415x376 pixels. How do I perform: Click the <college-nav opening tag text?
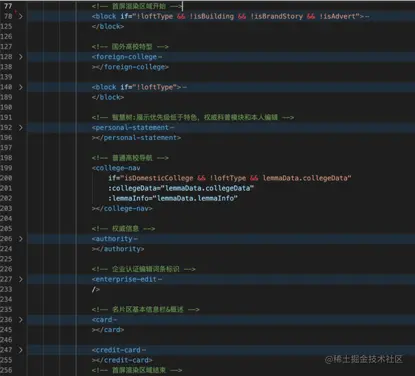pos(116,168)
